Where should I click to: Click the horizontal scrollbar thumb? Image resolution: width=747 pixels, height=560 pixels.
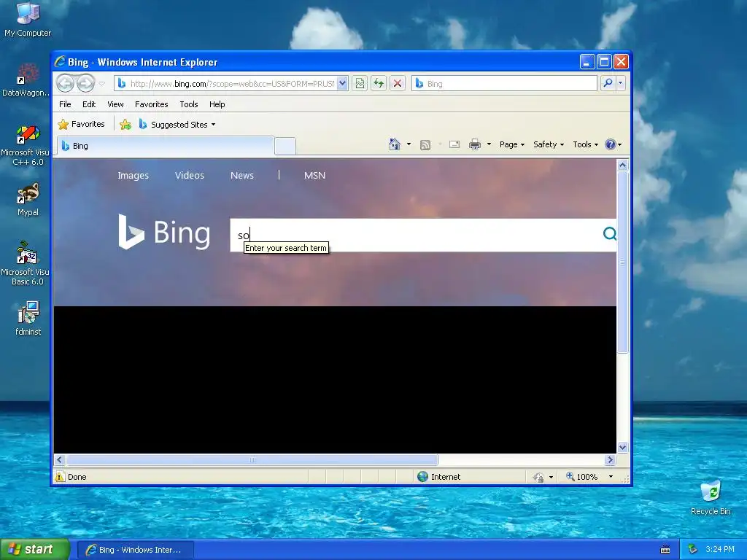click(252, 459)
